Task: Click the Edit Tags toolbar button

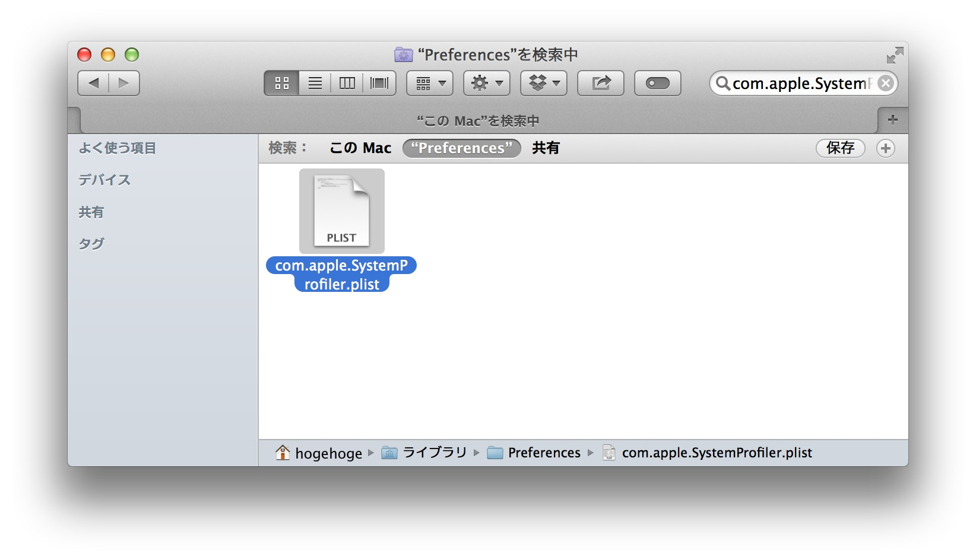Action: (658, 83)
